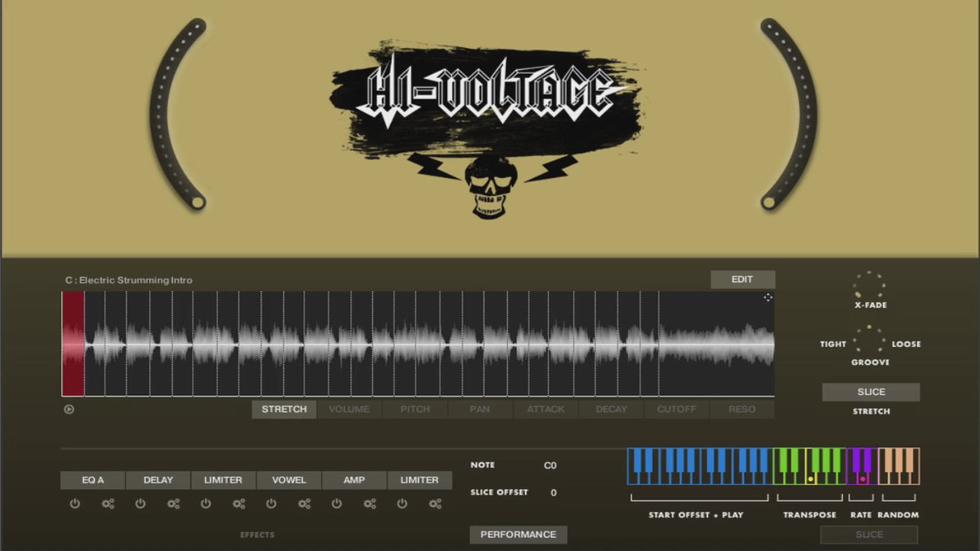
Task: Click the EDIT button above the waveform
Action: pos(742,280)
